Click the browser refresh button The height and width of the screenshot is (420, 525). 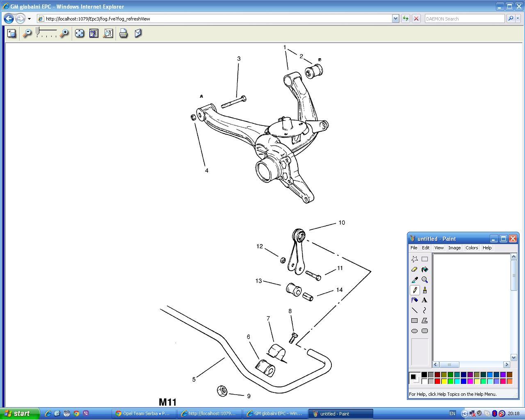(405, 18)
